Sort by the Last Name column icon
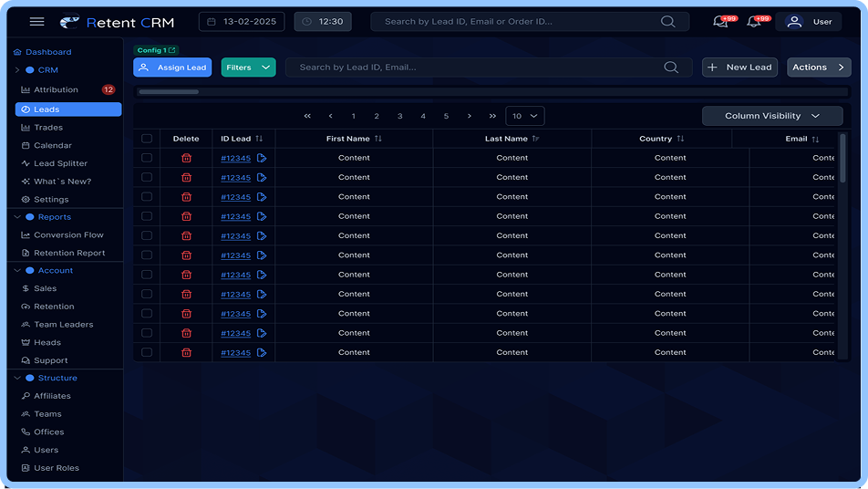Viewport: 868px width, 489px height. [535, 139]
